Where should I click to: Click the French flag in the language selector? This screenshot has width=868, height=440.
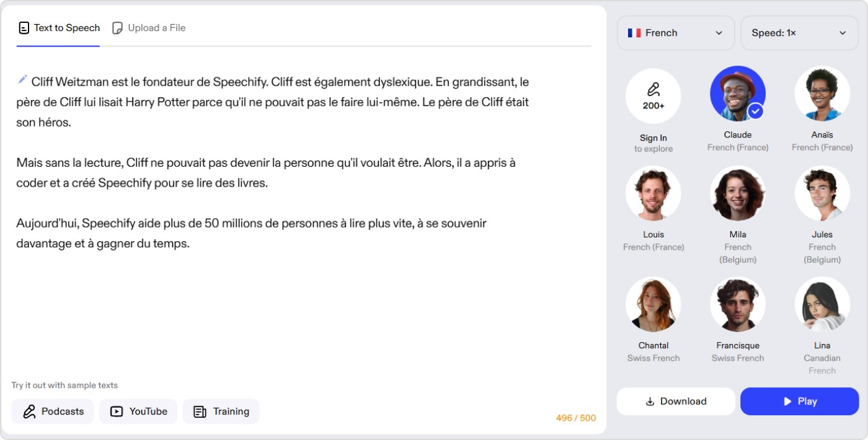click(x=634, y=33)
